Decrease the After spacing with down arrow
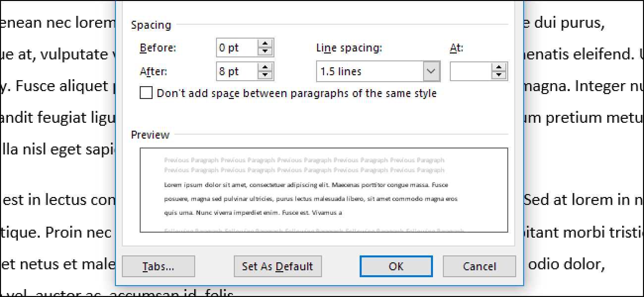Image resolution: width=644 pixels, height=297 pixels. click(266, 75)
